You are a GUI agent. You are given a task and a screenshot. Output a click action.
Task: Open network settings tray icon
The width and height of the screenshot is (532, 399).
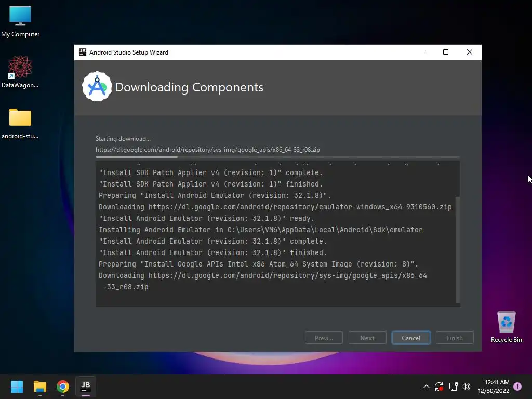pos(453,387)
